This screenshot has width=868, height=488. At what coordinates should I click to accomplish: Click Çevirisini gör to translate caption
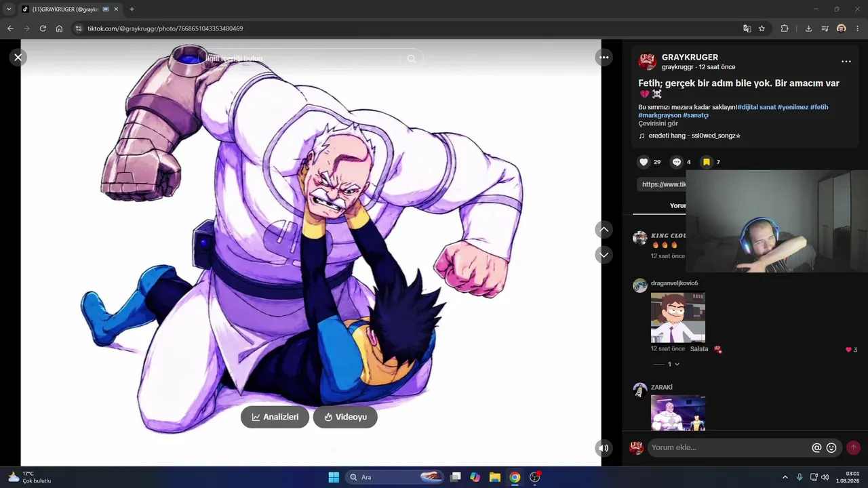click(x=658, y=123)
